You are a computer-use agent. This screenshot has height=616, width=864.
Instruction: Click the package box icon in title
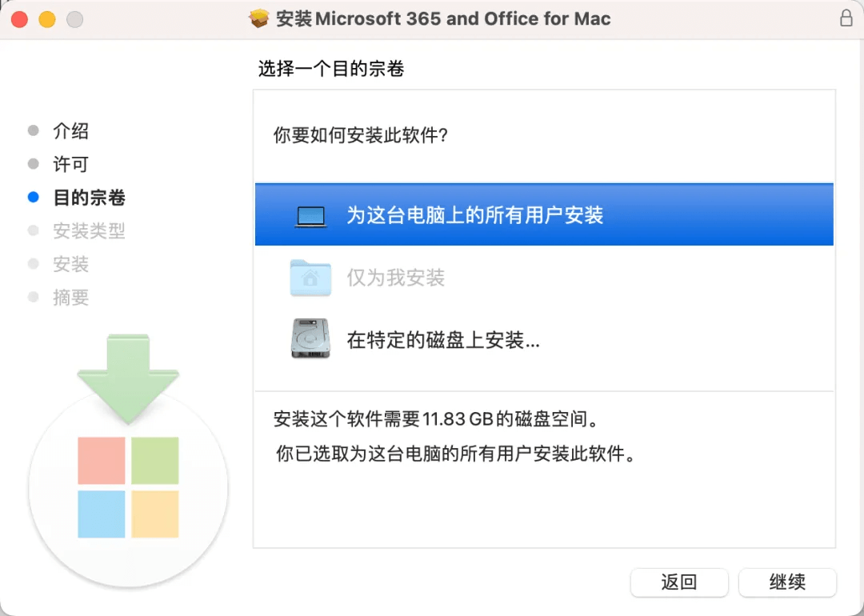(259, 18)
